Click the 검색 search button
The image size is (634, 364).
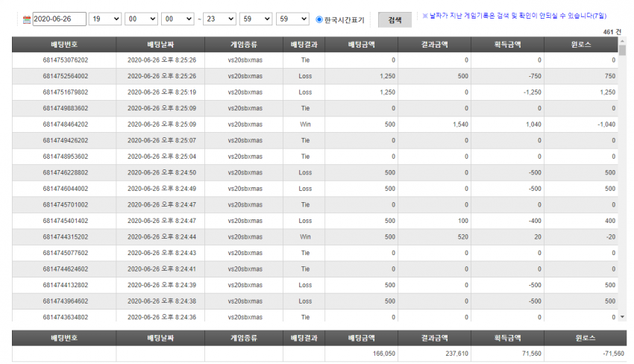(x=395, y=20)
